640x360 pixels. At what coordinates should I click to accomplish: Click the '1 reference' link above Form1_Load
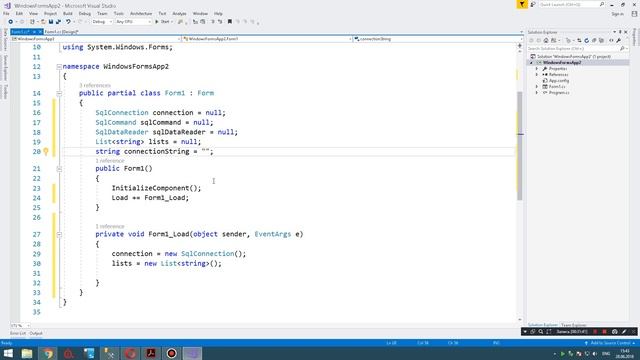[110, 226]
